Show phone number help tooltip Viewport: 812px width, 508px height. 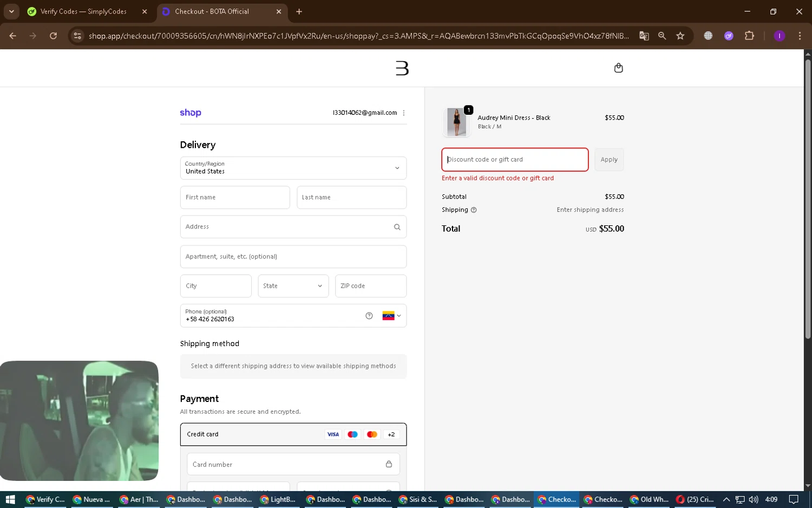tap(369, 316)
